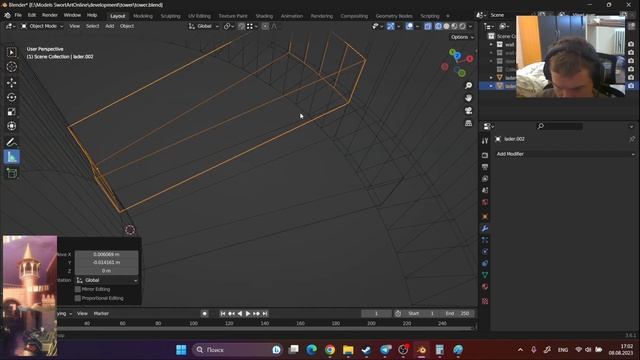Open the Output properties tab
This screenshot has height=360, width=640.
coord(485,167)
